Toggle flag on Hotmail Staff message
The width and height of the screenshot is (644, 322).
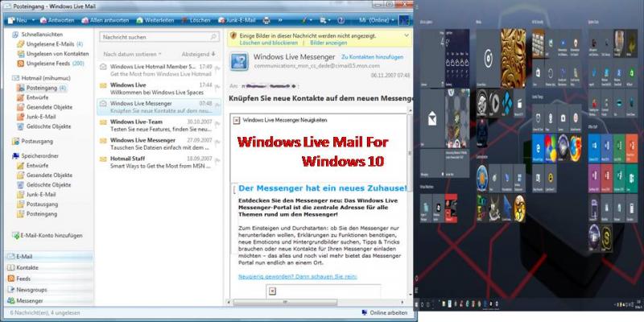tap(217, 160)
